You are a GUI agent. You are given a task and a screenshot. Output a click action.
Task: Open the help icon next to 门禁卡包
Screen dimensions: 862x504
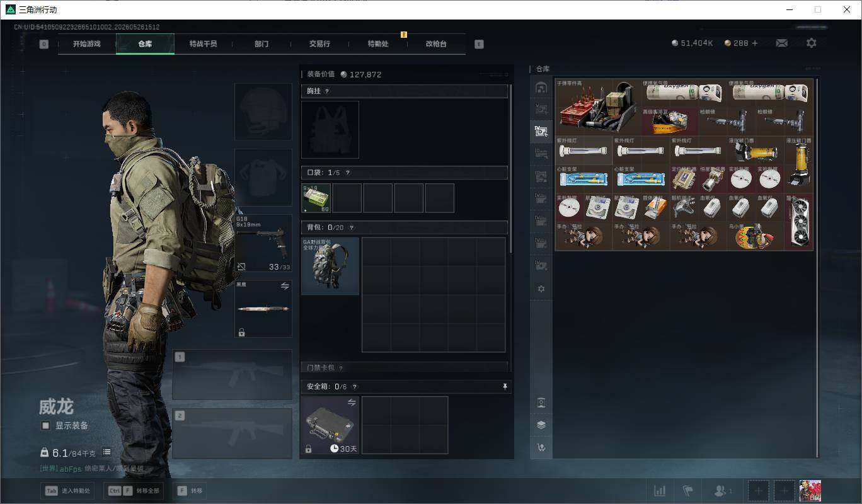click(340, 368)
